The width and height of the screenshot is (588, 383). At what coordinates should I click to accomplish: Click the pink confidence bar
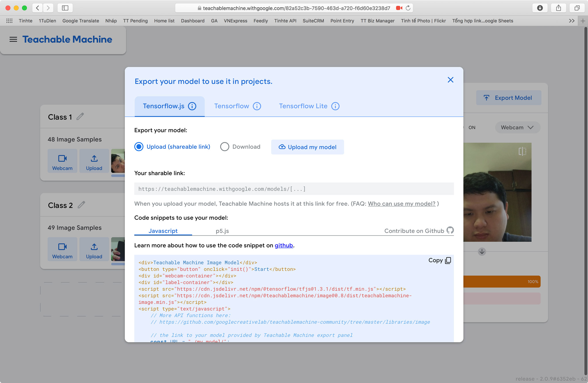502,299
